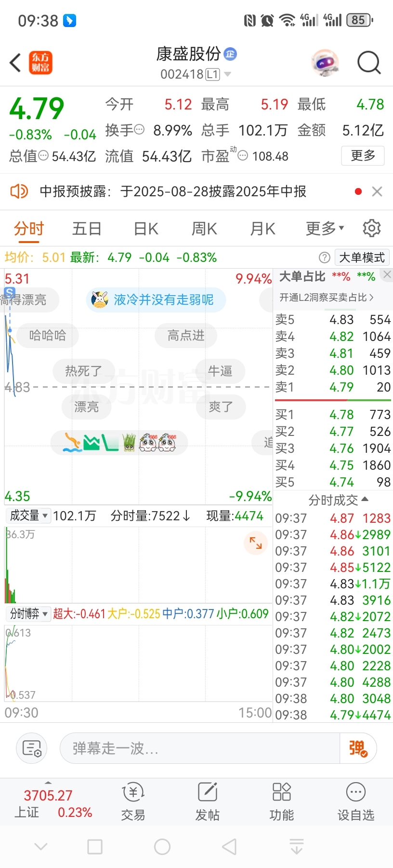Tap the info icon next to 市盈
The image size is (393, 868).
(x=243, y=155)
